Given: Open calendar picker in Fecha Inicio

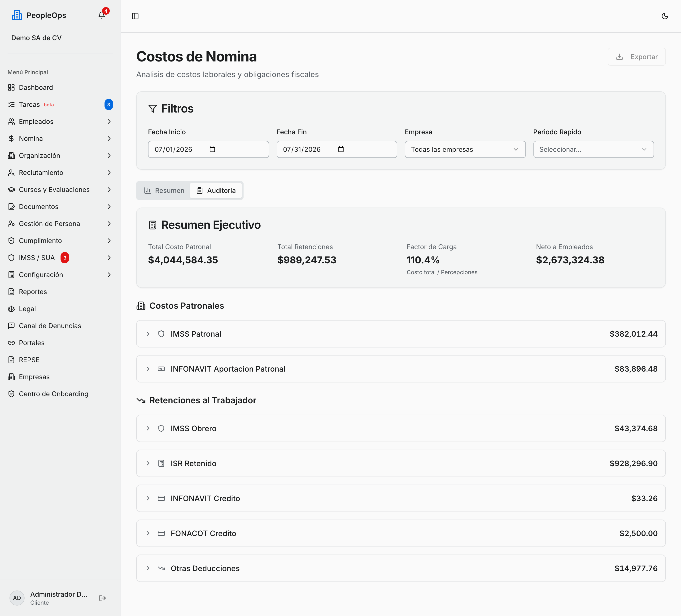Looking at the screenshot, I should coord(212,149).
